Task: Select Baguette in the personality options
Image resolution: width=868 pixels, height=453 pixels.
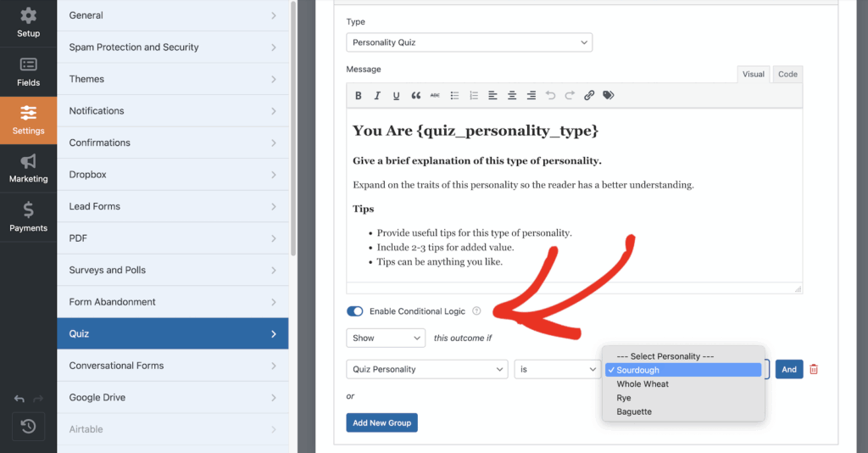Action: click(634, 411)
